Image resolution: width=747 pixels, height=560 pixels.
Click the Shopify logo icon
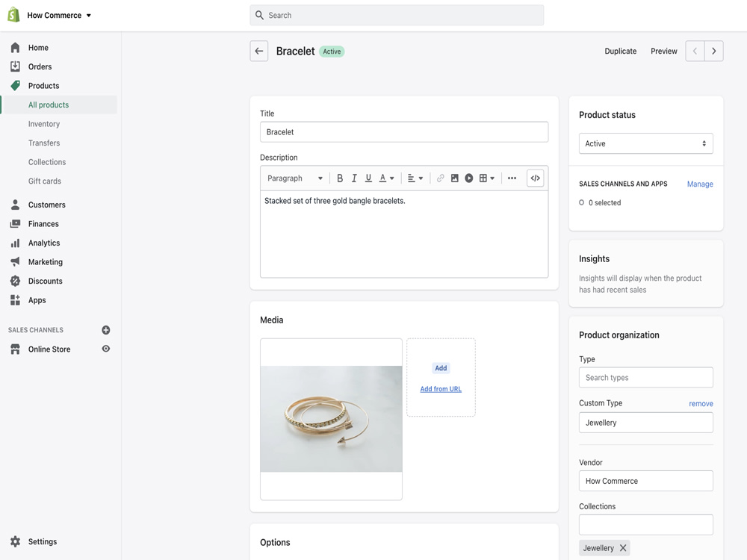click(13, 15)
